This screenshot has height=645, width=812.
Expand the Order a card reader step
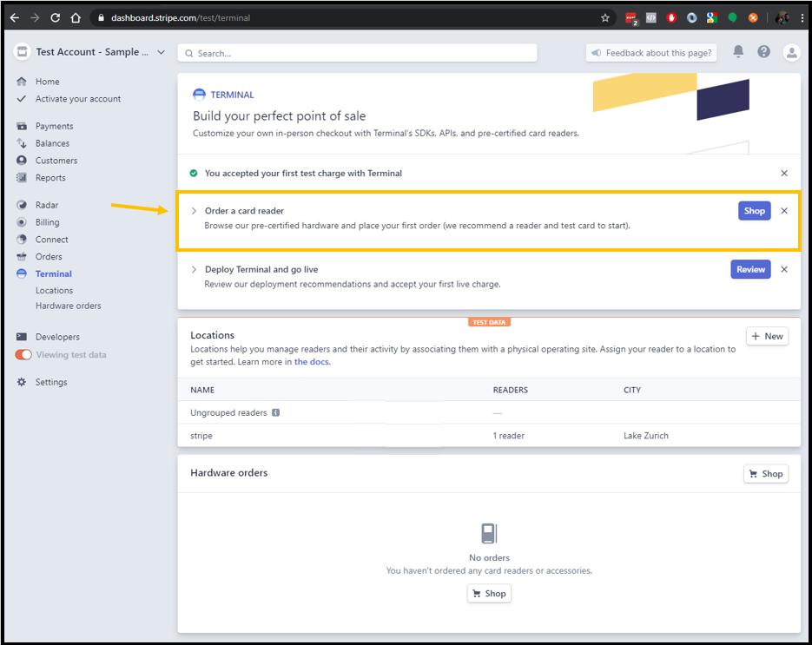(194, 211)
